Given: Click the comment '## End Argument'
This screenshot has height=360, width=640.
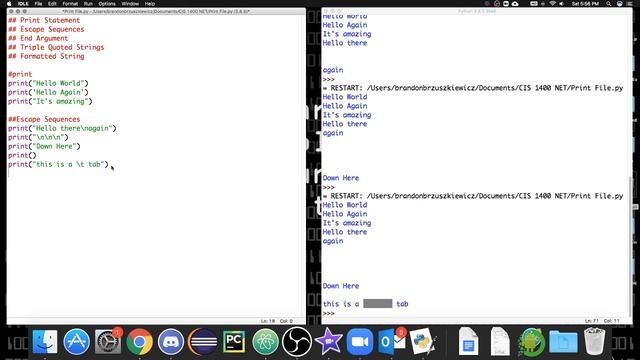Looking at the screenshot, I should pos(38,38).
